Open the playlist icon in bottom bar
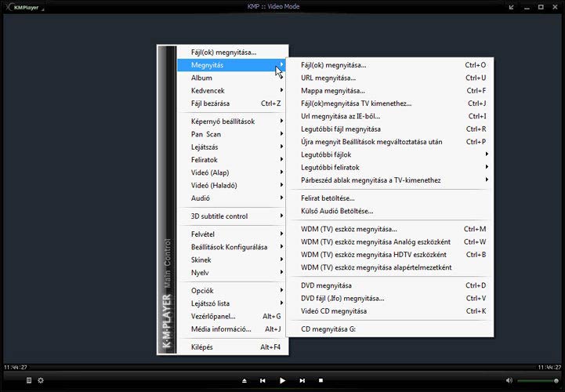565x392 pixels. pos(29,380)
